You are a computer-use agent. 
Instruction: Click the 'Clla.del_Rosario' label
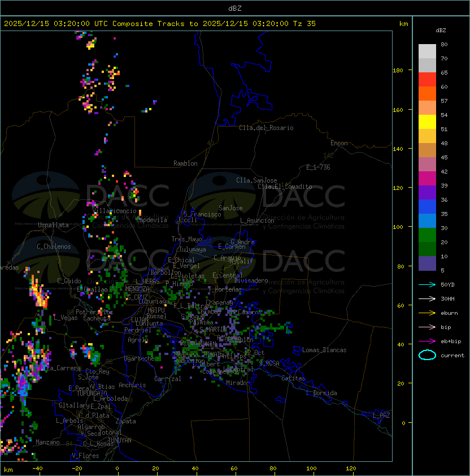click(x=266, y=128)
